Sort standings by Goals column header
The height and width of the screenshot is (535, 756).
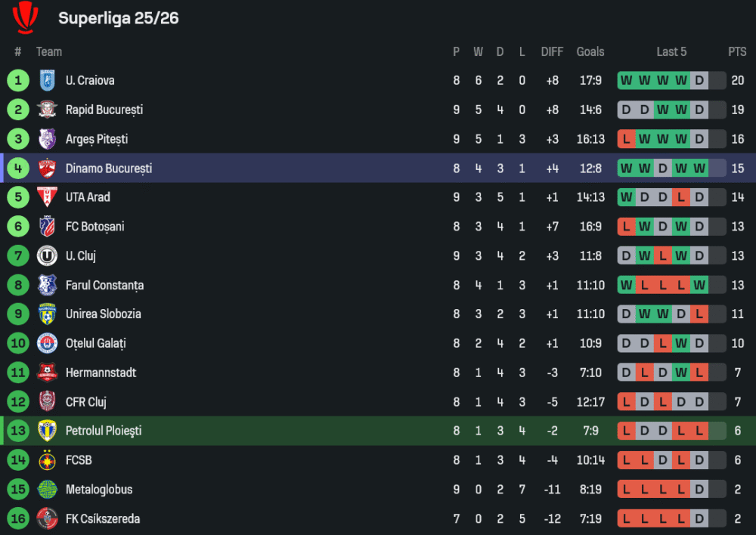pos(590,51)
